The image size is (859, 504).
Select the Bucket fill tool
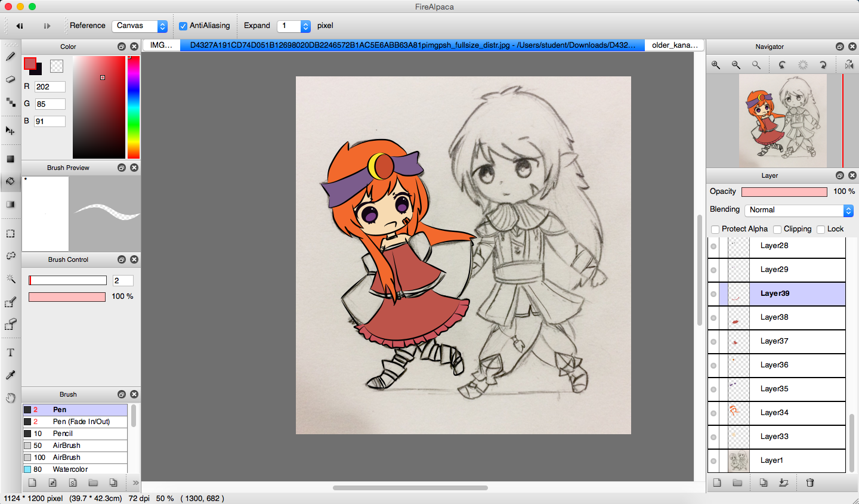[x=10, y=181]
